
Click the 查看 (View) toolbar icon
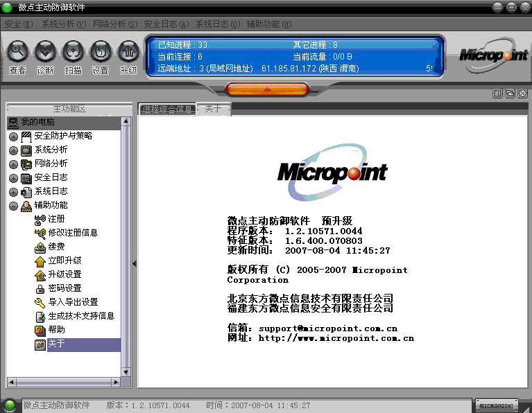pos(17,53)
